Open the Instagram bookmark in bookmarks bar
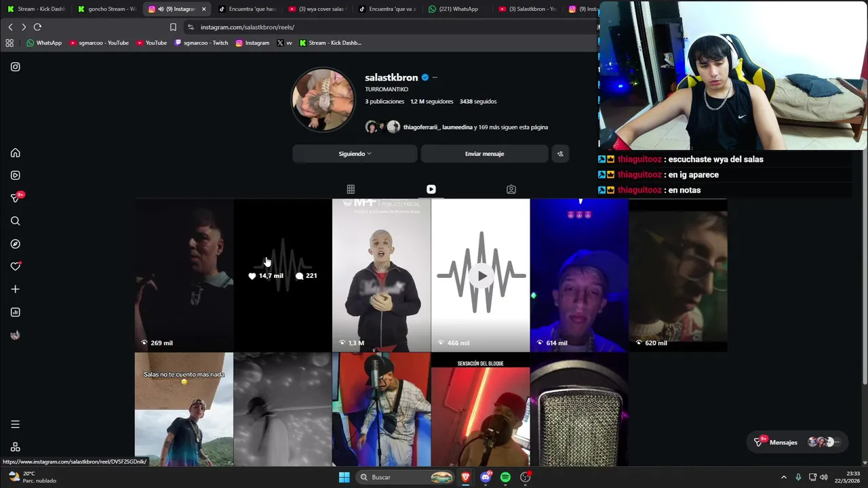This screenshot has width=868, height=488. [x=252, y=43]
